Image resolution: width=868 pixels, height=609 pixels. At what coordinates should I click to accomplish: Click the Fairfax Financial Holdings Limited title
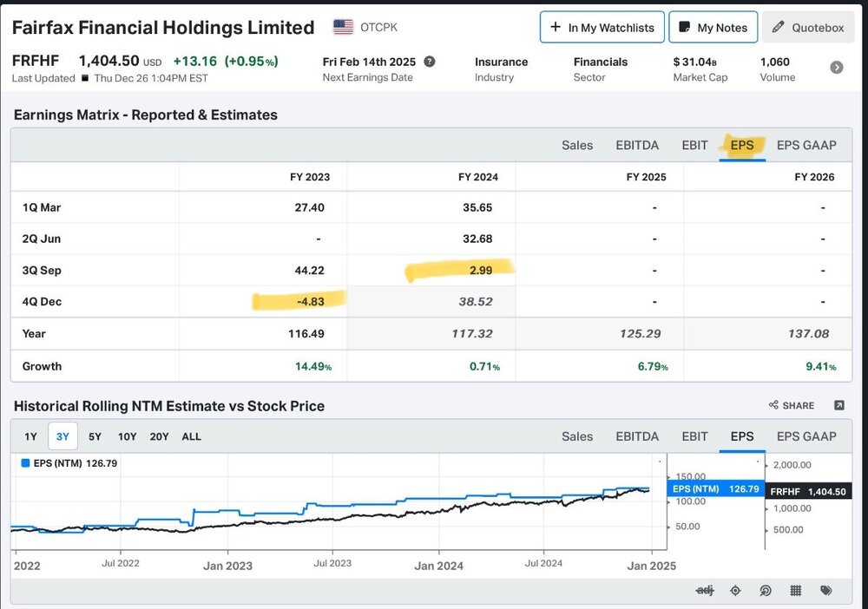point(163,28)
